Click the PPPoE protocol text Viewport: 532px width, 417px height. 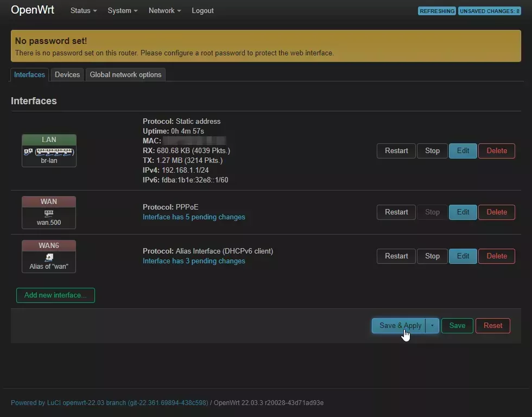187,207
